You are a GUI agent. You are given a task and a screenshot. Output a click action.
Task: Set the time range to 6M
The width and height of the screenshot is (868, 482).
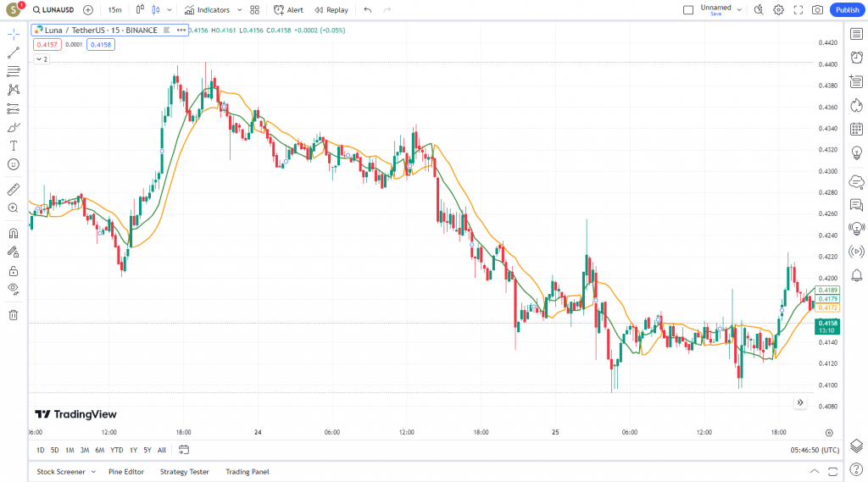pyautogui.click(x=100, y=450)
